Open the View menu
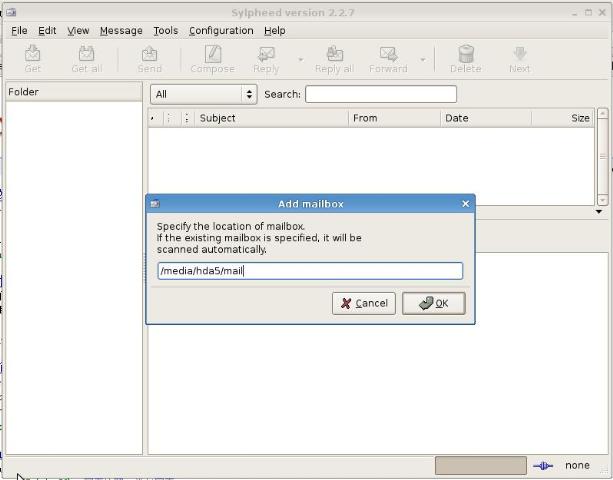 pyautogui.click(x=78, y=30)
